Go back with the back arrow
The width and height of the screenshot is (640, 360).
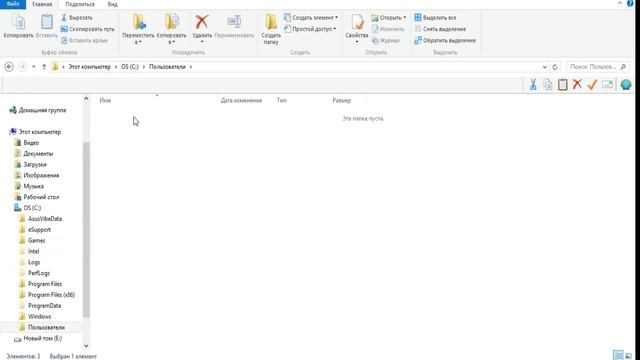(x=9, y=67)
